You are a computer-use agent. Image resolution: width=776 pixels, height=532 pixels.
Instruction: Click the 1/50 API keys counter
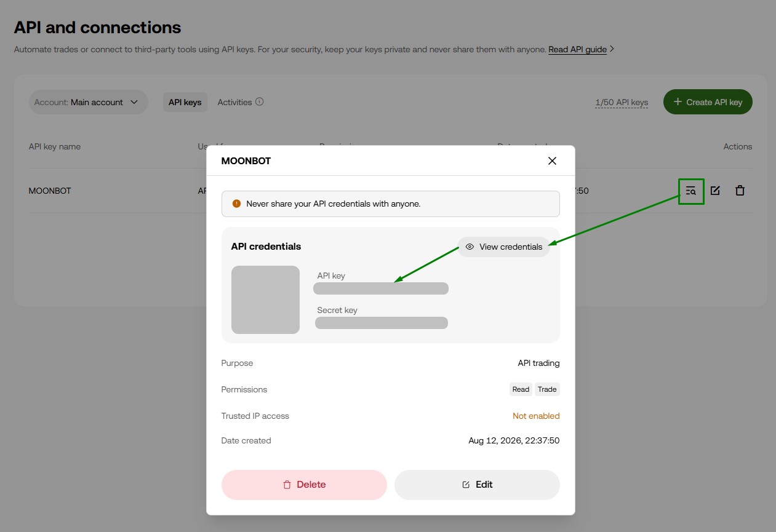pyautogui.click(x=622, y=102)
